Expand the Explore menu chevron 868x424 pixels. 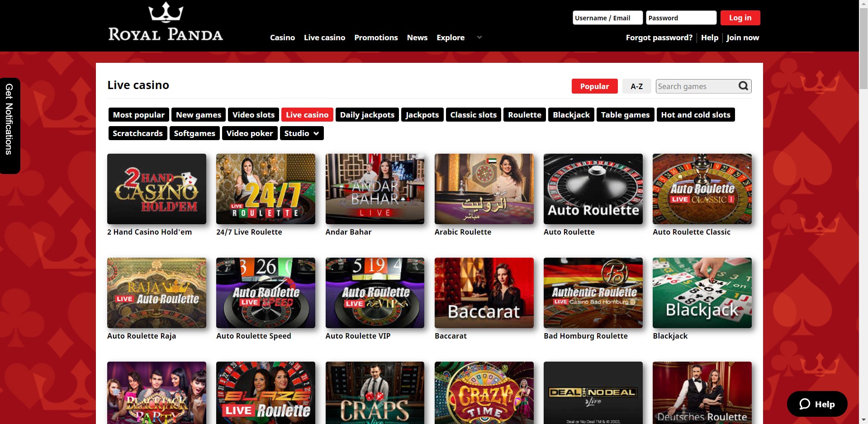tap(479, 38)
